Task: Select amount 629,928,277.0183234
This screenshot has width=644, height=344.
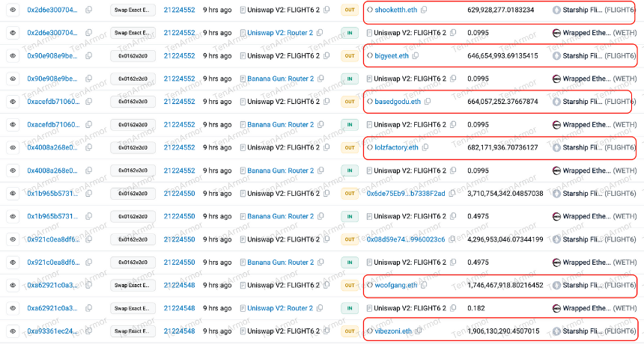Action: [501, 10]
